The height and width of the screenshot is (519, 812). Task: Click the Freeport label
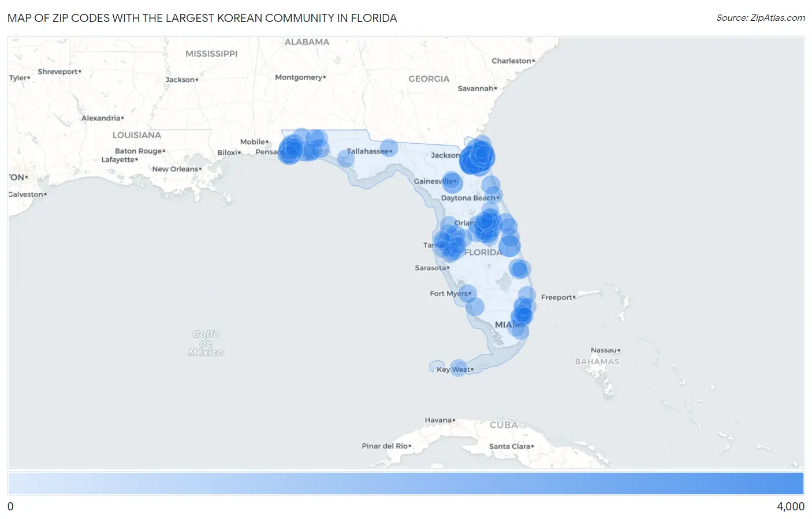pos(557,298)
